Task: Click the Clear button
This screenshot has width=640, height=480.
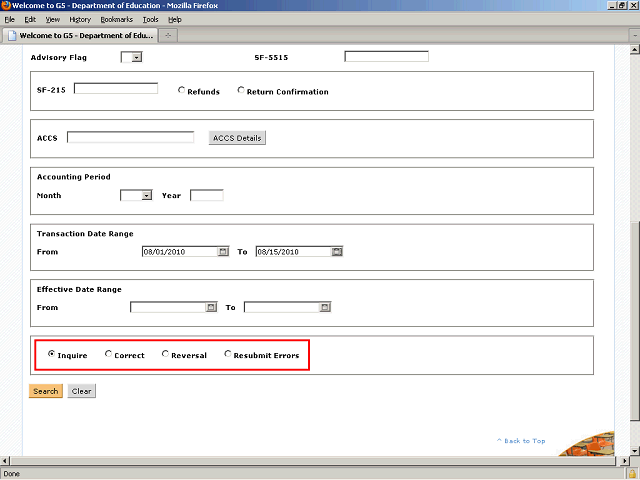Action: click(82, 391)
